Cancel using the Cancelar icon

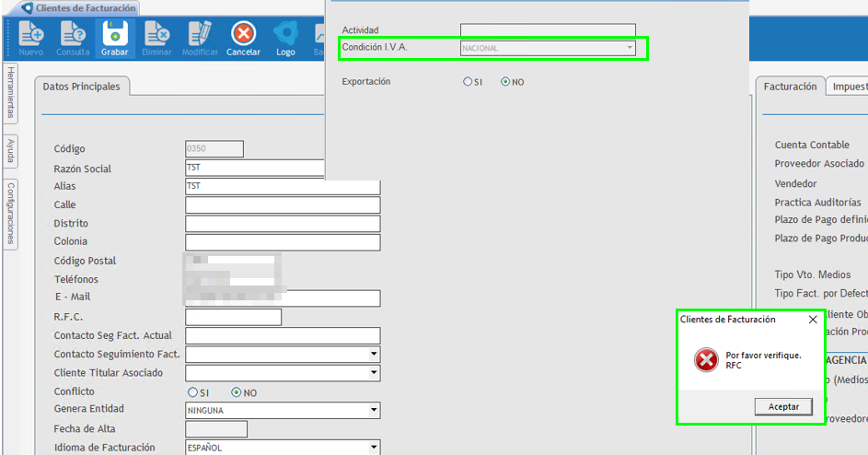click(x=243, y=39)
